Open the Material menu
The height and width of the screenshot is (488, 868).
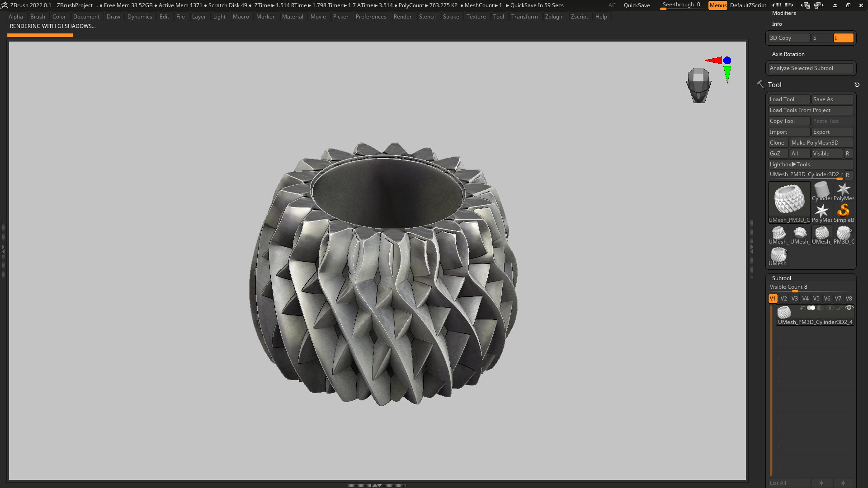pos(292,17)
